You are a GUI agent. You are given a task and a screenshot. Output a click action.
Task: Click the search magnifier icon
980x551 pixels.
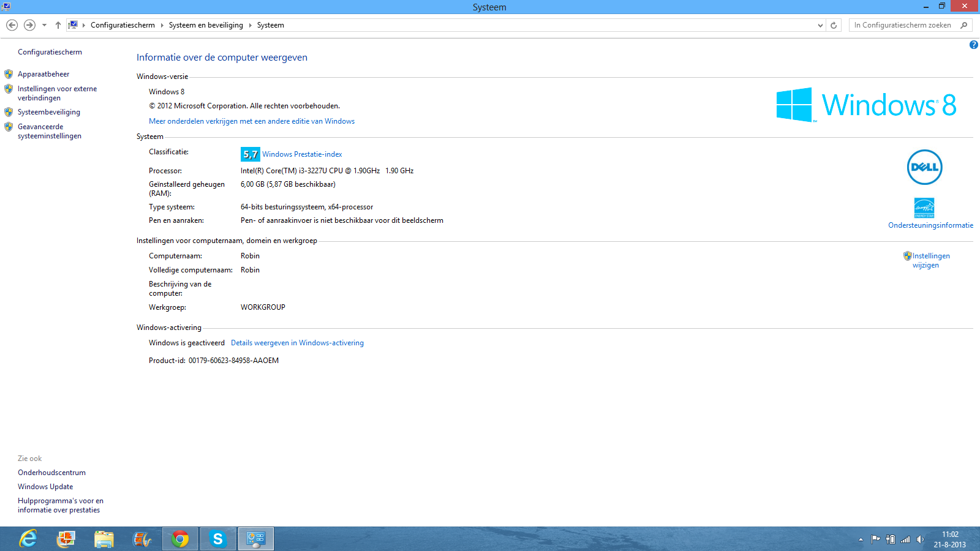pyautogui.click(x=964, y=25)
